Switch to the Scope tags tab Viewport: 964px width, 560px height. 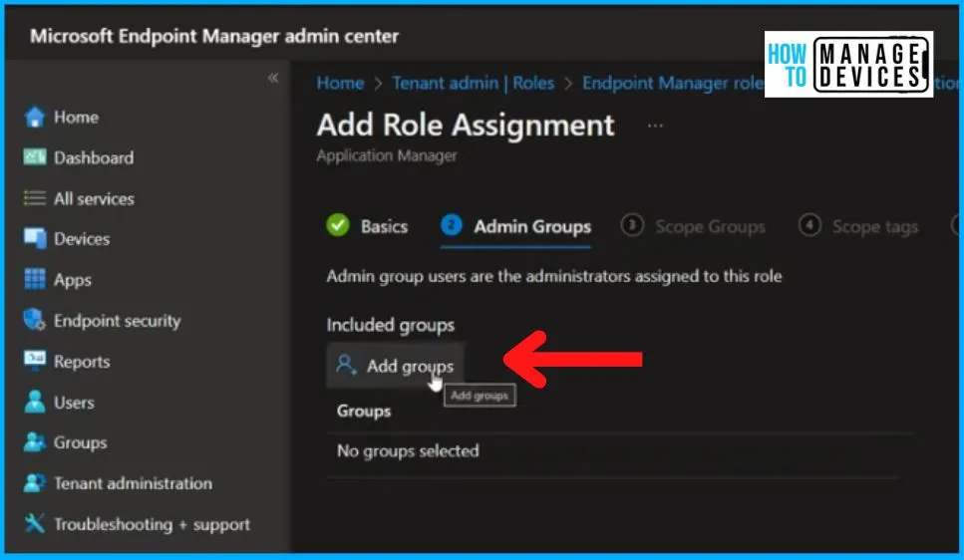coord(858,227)
